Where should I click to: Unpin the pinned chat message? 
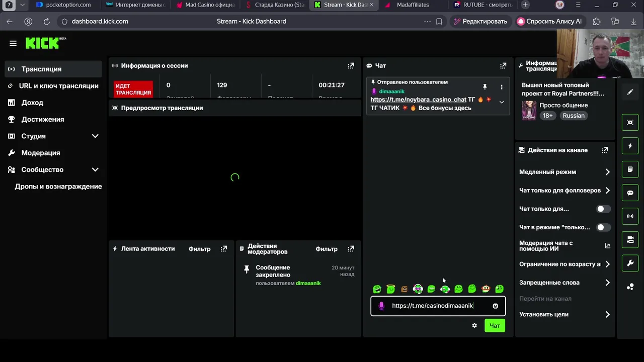[x=485, y=87]
